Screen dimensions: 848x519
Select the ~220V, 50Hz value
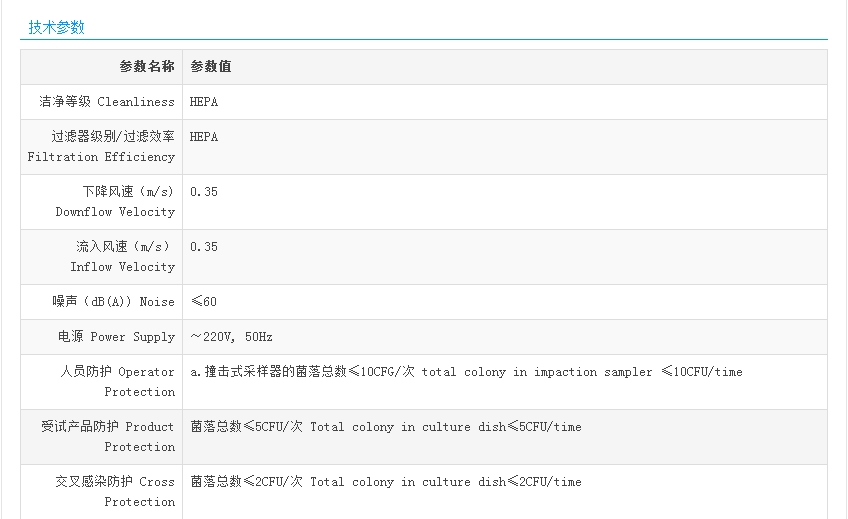tap(231, 337)
